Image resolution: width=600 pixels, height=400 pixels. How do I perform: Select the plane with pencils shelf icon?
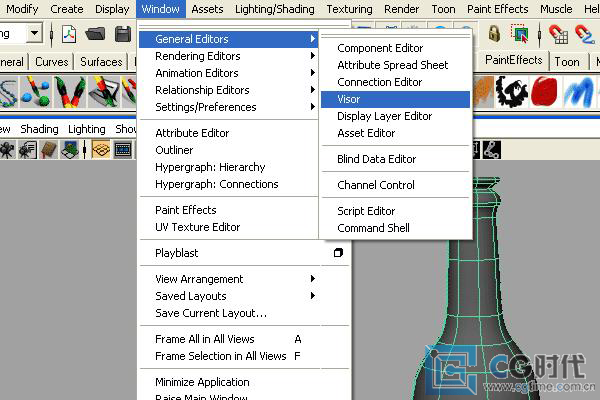click(x=103, y=92)
